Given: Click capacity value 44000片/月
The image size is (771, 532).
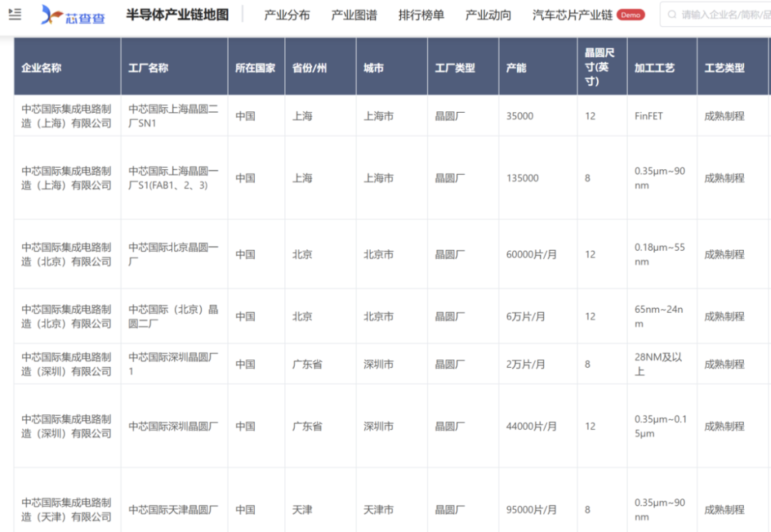Looking at the screenshot, I should pyautogui.click(x=532, y=426).
